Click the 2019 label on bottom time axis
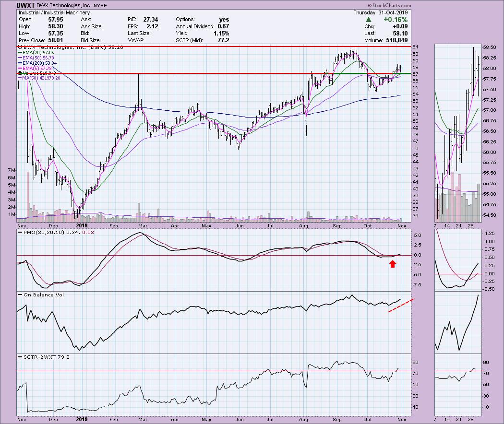504x424 pixels. click(82, 419)
